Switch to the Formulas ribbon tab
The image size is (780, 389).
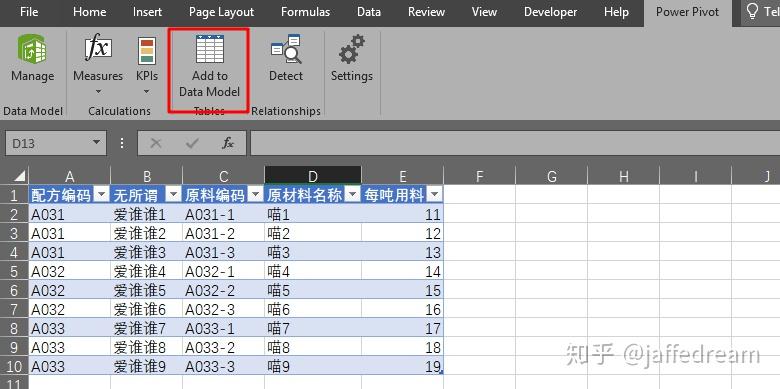click(x=305, y=12)
